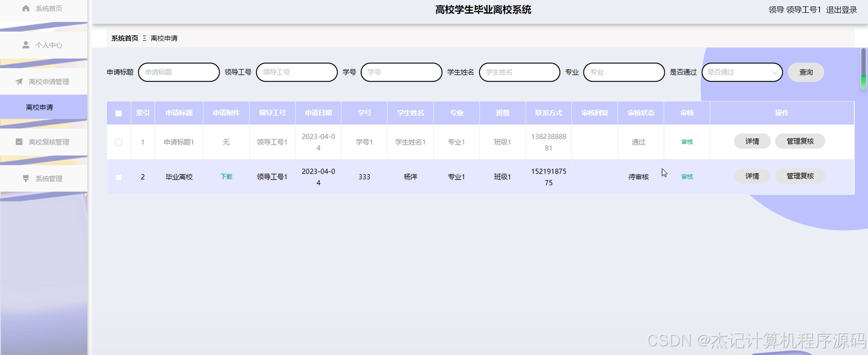The width and height of the screenshot is (868, 355).
Task: Click 系统首页 in the breadcrumb
Action: pos(125,38)
